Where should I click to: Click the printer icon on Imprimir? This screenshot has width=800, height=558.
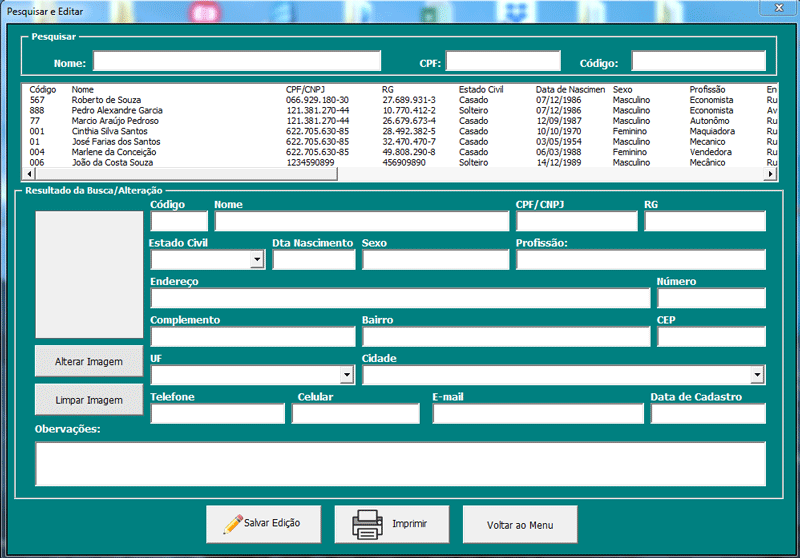click(367, 524)
